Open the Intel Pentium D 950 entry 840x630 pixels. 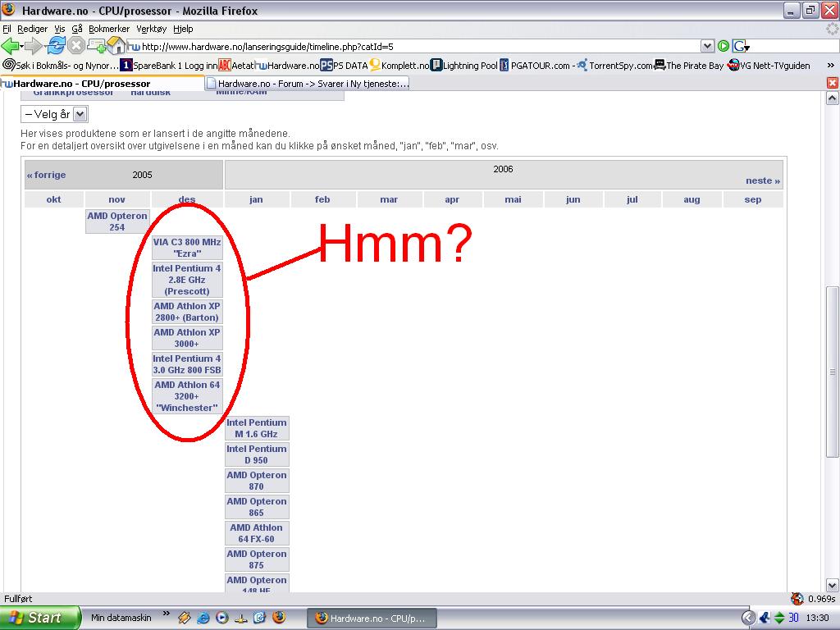pyautogui.click(x=257, y=454)
